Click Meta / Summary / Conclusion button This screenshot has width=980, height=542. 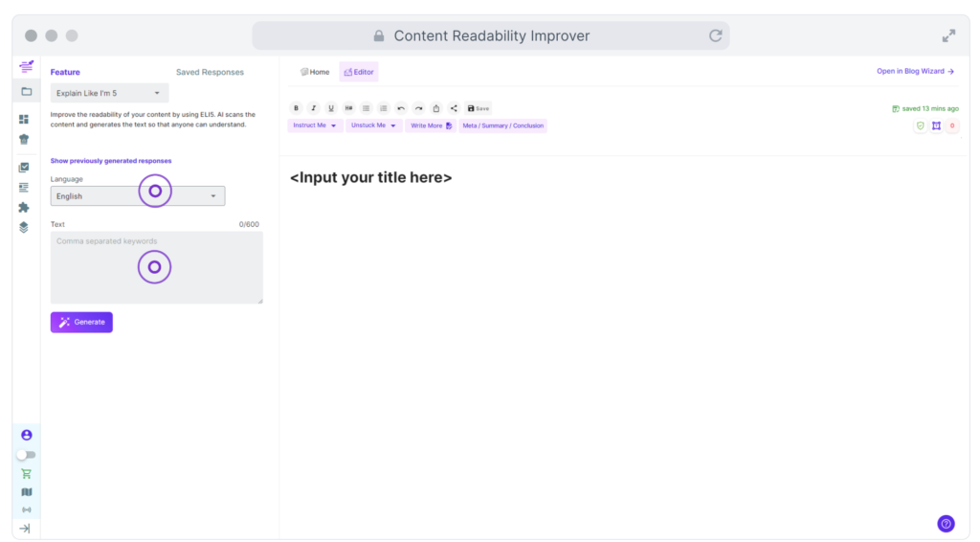pyautogui.click(x=503, y=125)
